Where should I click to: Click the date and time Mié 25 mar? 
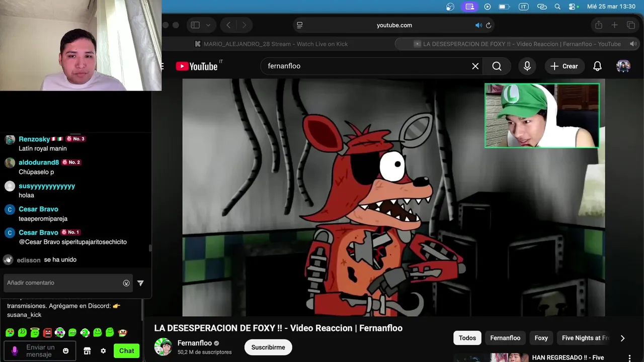click(611, 7)
